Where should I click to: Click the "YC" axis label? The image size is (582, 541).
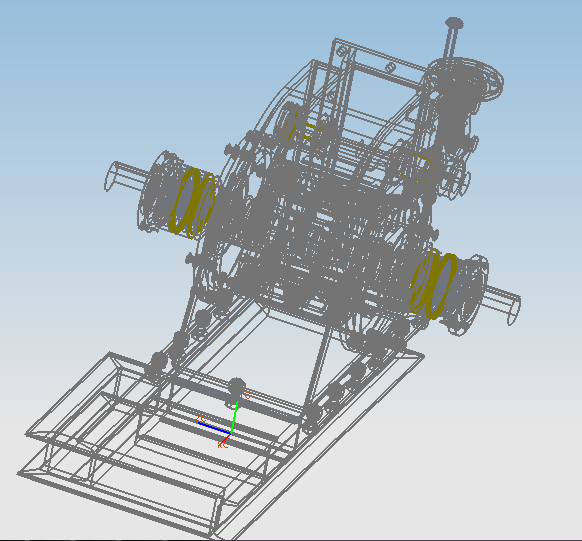point(245,396)
